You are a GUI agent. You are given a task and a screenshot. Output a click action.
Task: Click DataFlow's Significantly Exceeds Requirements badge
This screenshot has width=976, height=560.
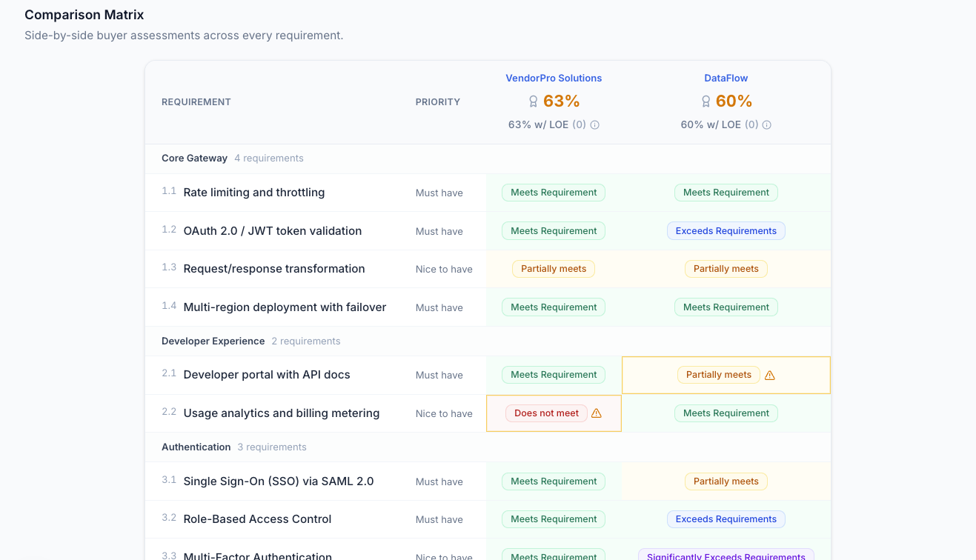coord(726,556)
